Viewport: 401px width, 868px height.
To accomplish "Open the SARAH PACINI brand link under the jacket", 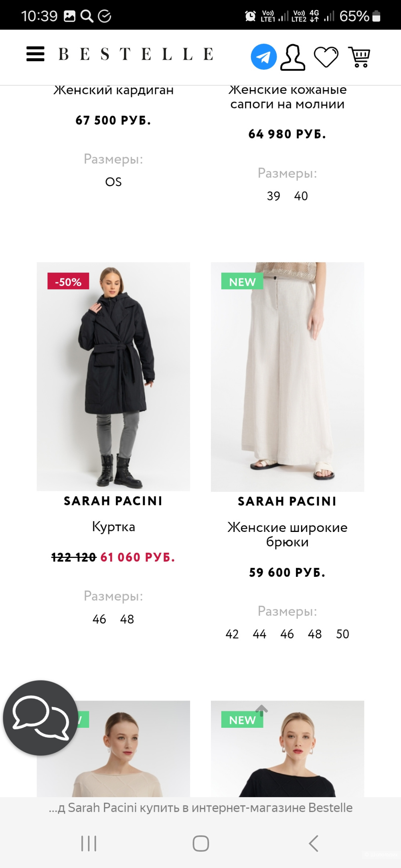I will (x=113, y=501).
